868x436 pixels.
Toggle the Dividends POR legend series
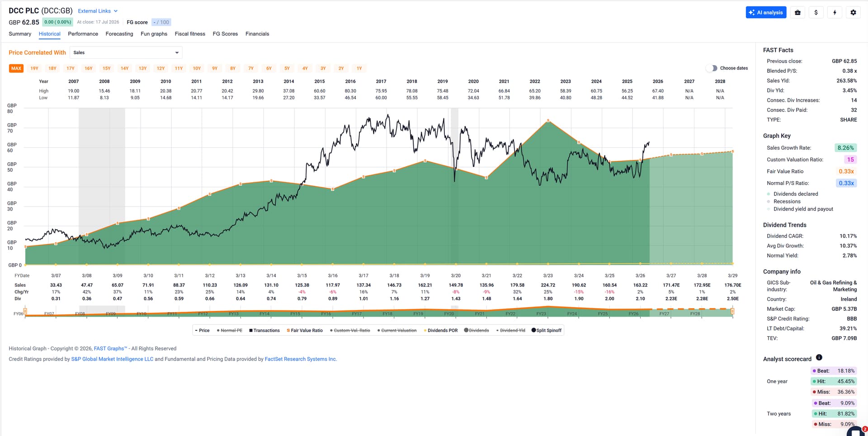point(441,330)
